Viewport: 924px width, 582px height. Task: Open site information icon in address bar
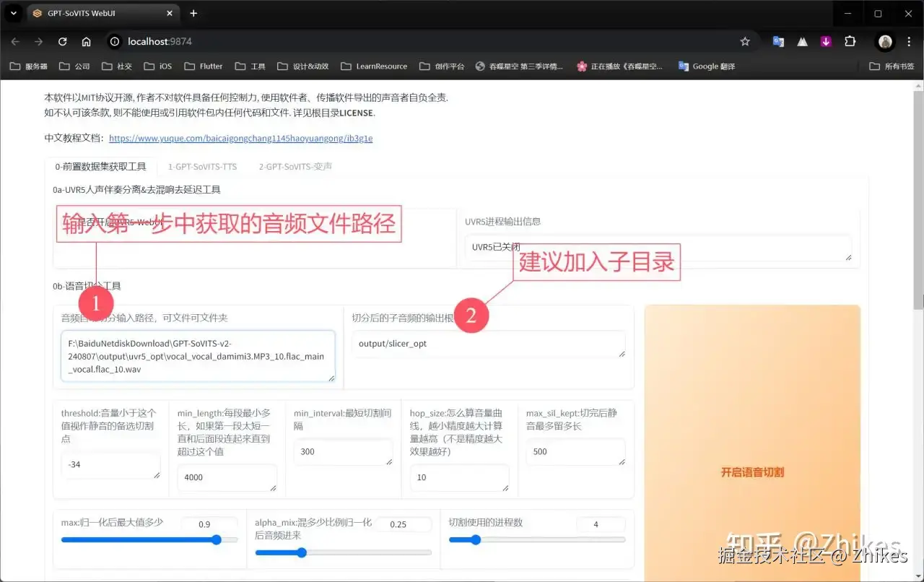(114, 42)
